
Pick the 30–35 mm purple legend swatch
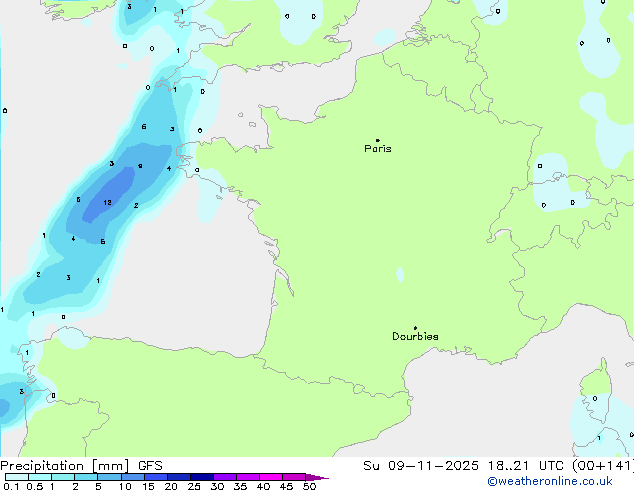(x=224, y=477)
